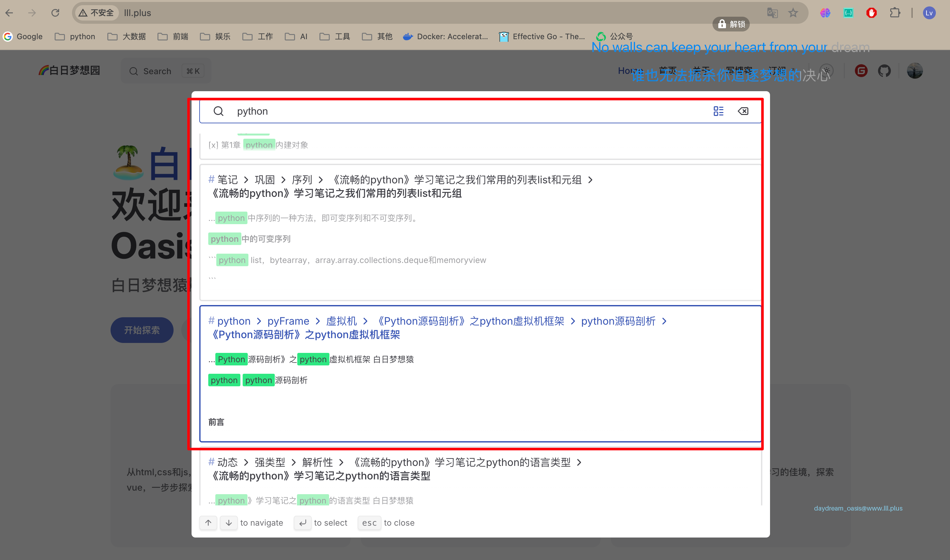This screenshot has width=950, height=560.
Task: Click the 白日梦想园 site logo
Action: click(69, 71)
